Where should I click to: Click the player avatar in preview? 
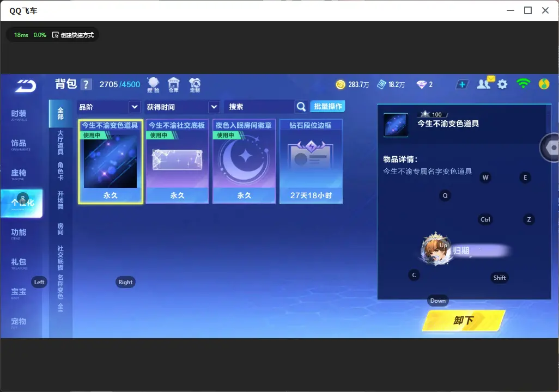435,249
